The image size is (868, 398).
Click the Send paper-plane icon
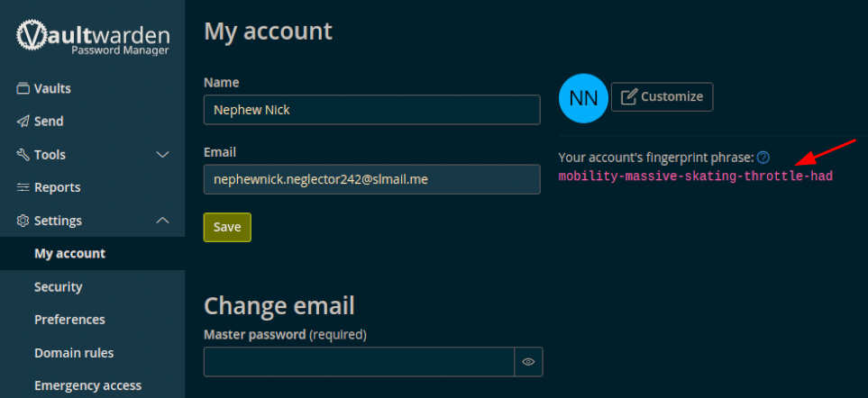pyautogui.click(x=23, y=121)
